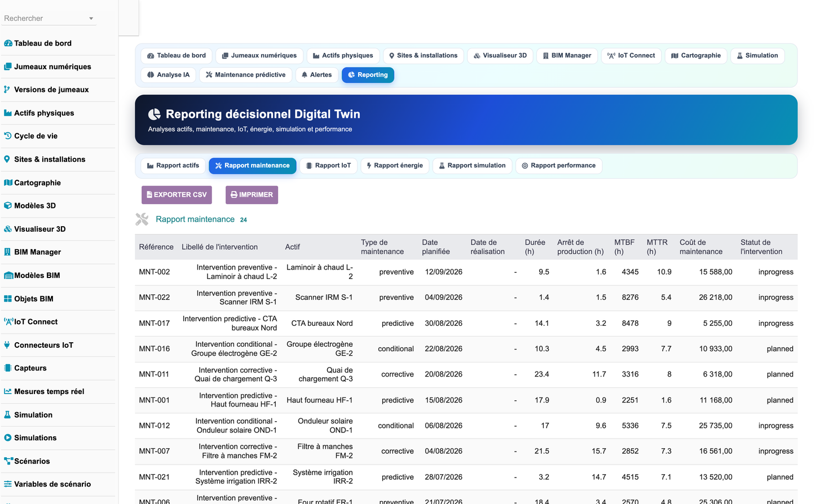Click the Actifs physiques factory icon in sidebar
The width and height of the screenshot is (815, 504).
[8, 113]
